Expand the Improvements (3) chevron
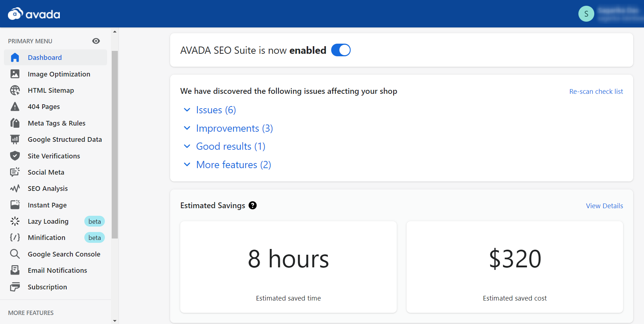This screenshot has height=324, width=644. pos(187,128)
